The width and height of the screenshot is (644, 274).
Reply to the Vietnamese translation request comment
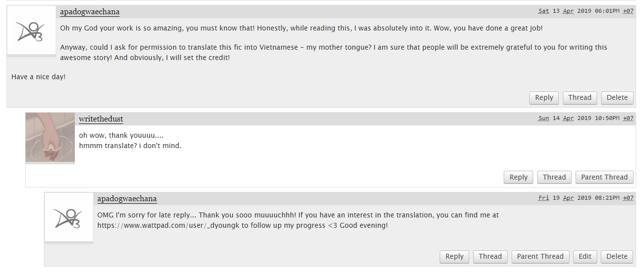tap(544, 97)
